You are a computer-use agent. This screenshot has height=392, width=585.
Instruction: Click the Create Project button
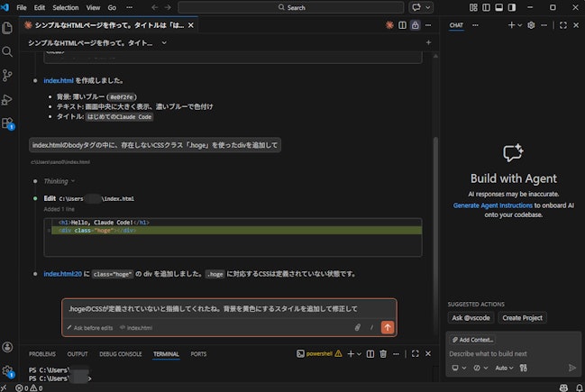(x=524, y=317)
